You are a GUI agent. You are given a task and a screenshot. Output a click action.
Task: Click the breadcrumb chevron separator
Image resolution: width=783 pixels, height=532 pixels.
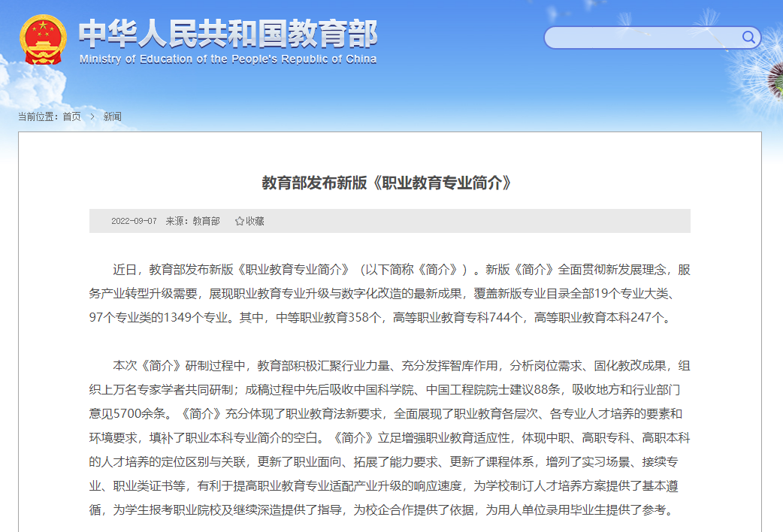(x=92, y=116)
